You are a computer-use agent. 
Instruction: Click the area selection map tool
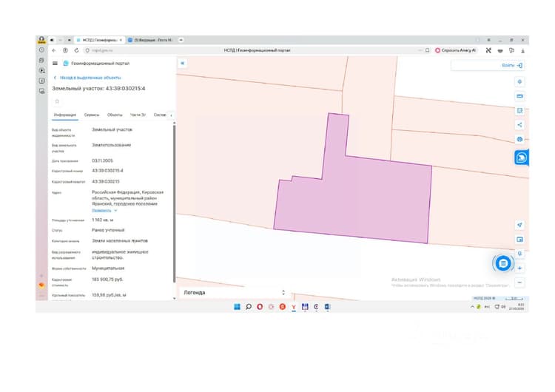click(x=519, y=111)
